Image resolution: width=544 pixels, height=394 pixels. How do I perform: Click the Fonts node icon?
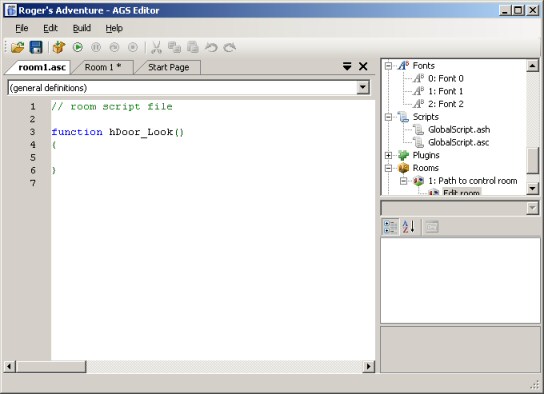pos(403,66)
